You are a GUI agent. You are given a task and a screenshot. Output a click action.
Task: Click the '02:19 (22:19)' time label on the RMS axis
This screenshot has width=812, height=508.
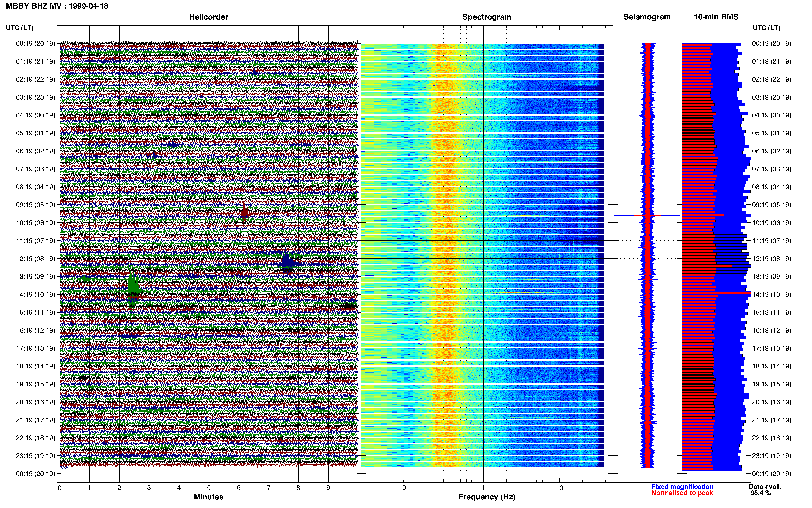[x=772, y=79]
